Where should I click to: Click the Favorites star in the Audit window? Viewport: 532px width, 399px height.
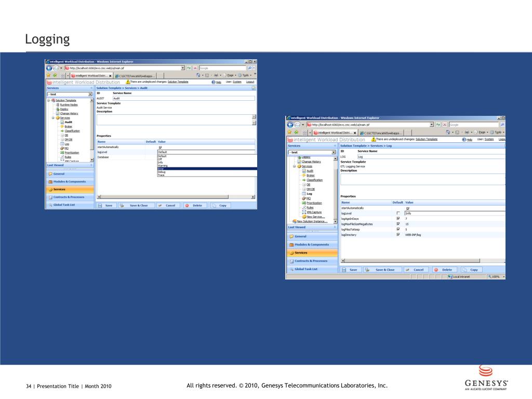(x=48, y=75)
